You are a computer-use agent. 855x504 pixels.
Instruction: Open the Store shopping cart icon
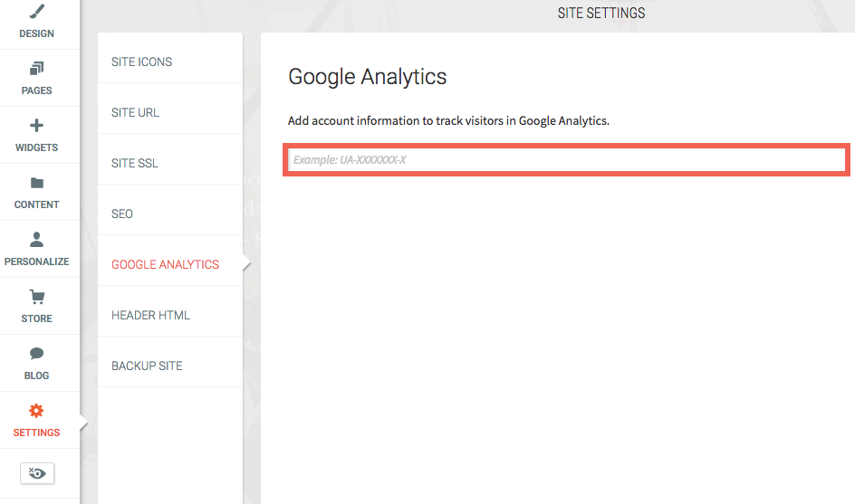pos(36,297)
